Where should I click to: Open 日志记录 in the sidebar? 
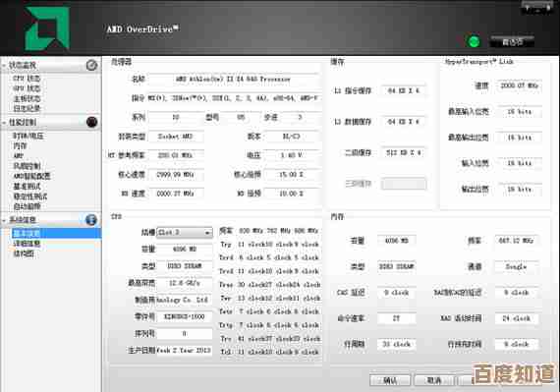[27, 108]
